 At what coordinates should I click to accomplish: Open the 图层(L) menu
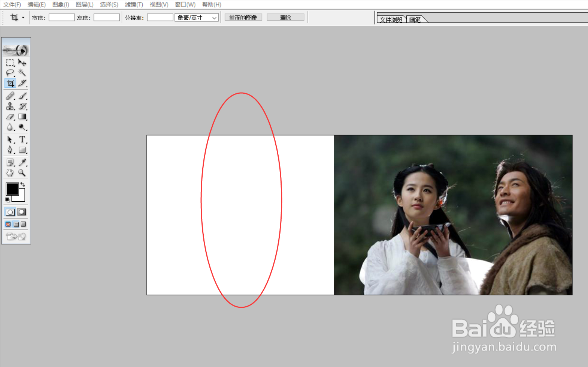click(85, 4)
